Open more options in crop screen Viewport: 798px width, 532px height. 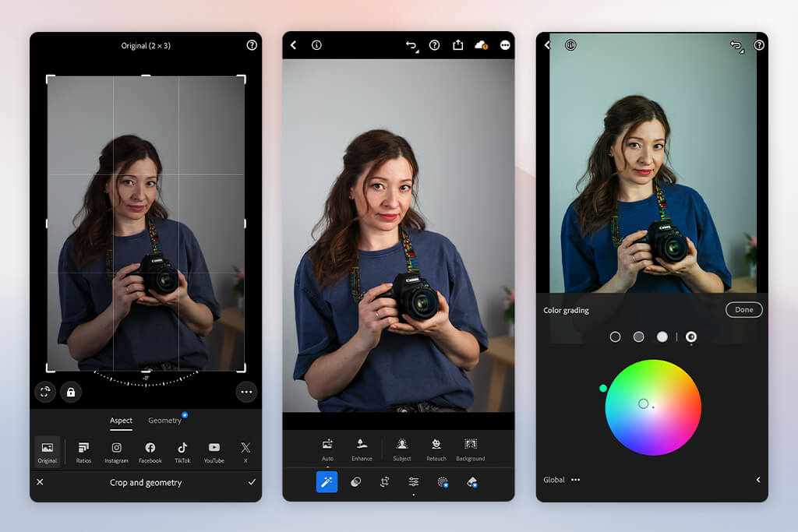246,392
